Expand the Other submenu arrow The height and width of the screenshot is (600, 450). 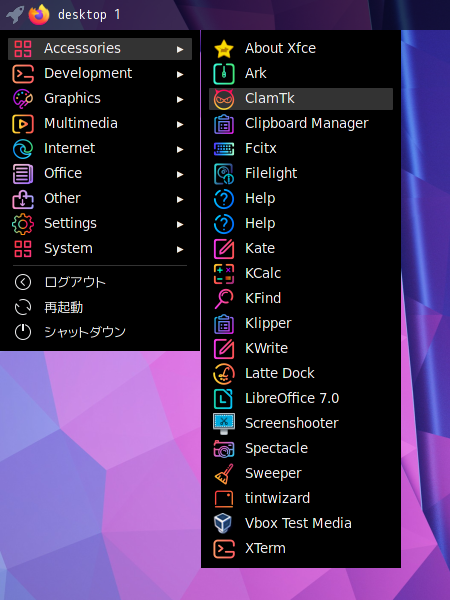[x=180, y=199]
